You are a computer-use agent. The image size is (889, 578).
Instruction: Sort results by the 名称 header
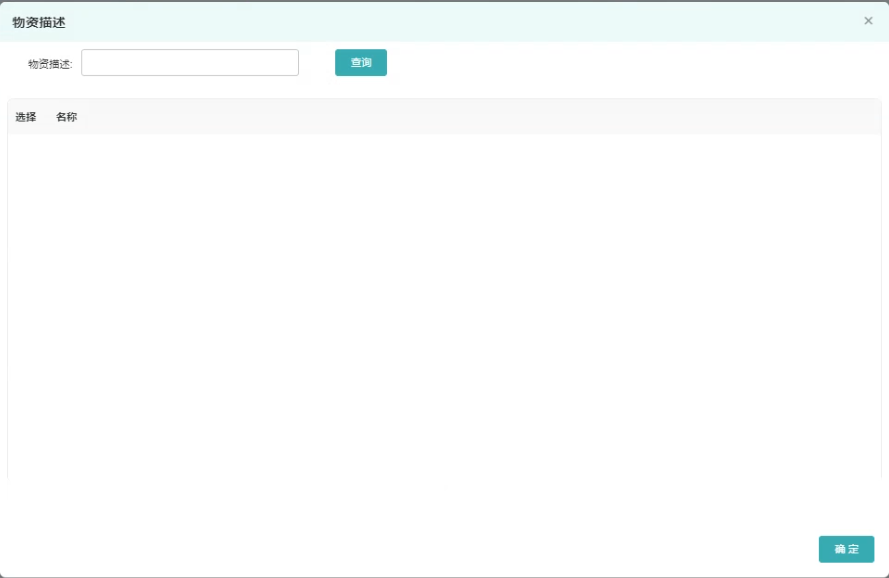(66, 117)
